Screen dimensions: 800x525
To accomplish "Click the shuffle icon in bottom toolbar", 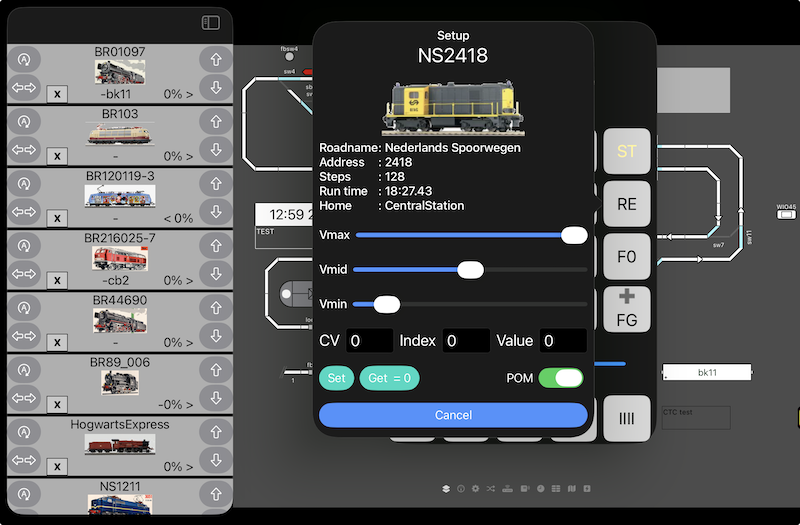I will tap(490, 489).
